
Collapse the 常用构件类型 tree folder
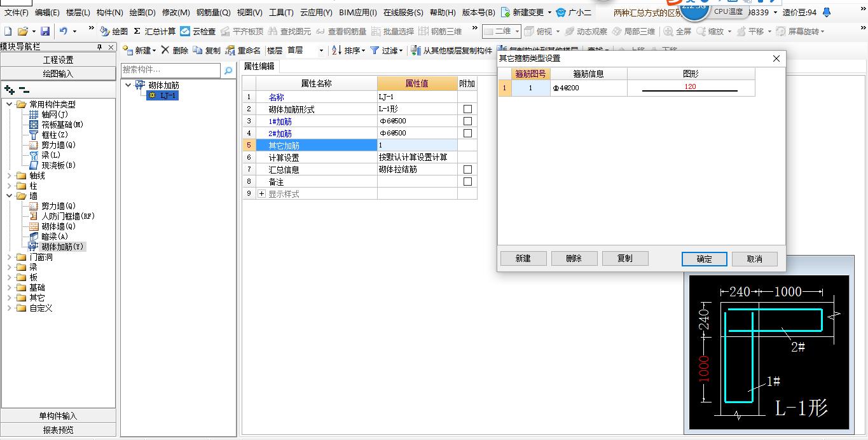pos(9,104)
